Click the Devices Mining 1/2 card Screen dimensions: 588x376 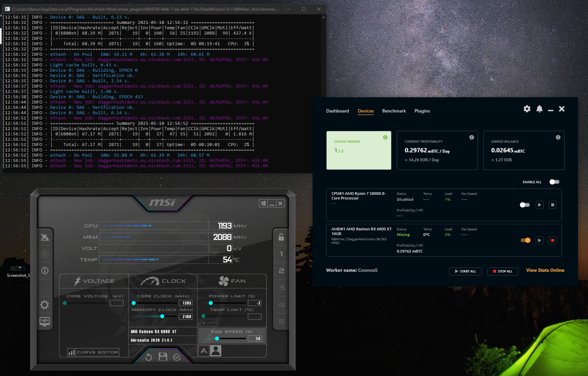pos(359,150)
